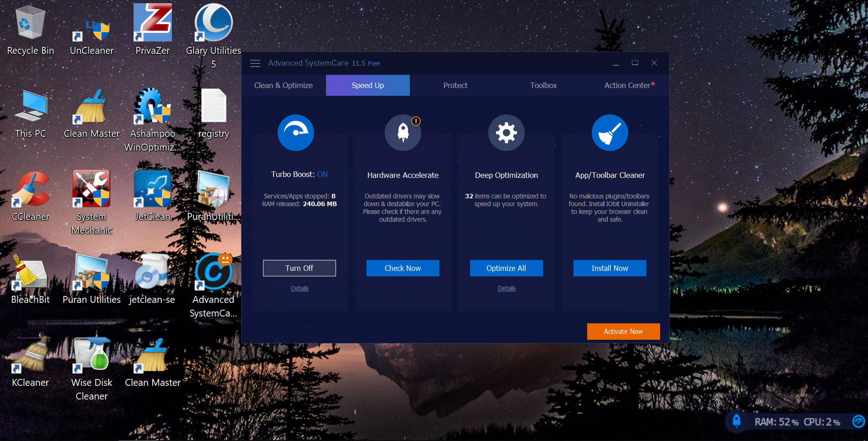Click the Turbo Boost: ON status text
This screenshot has width=868, height=441.
pos(300,174)
